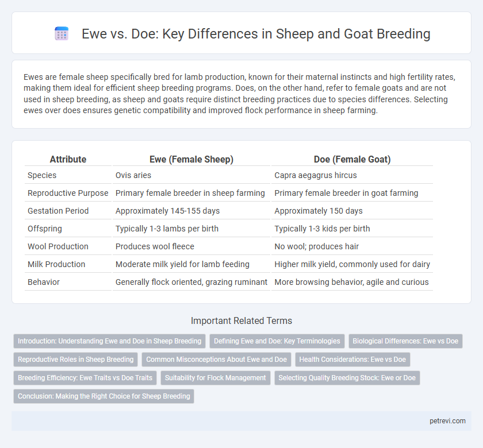The height and width of the screenshot is (448, 483).
Task: Open 'Defining Ewe and Doe: Key Terminologies' tag
Action: (x=277, y=341)
